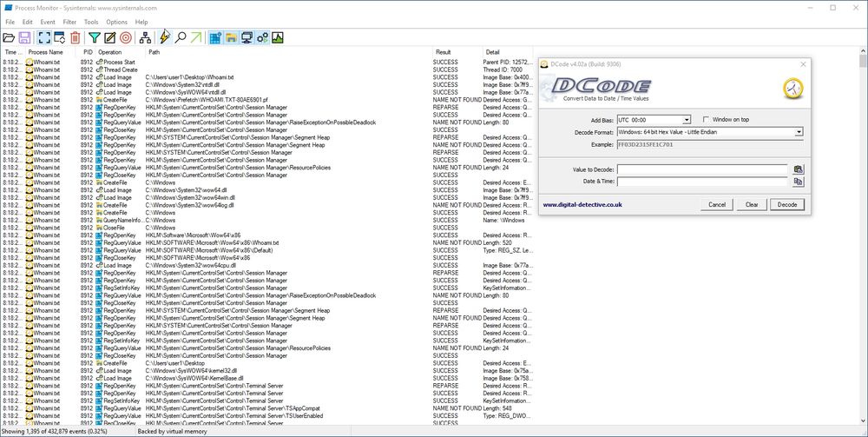Viewport: 868px width, 437px height.
Task: Open the Tools menu
Action: (x=91, y=23)
